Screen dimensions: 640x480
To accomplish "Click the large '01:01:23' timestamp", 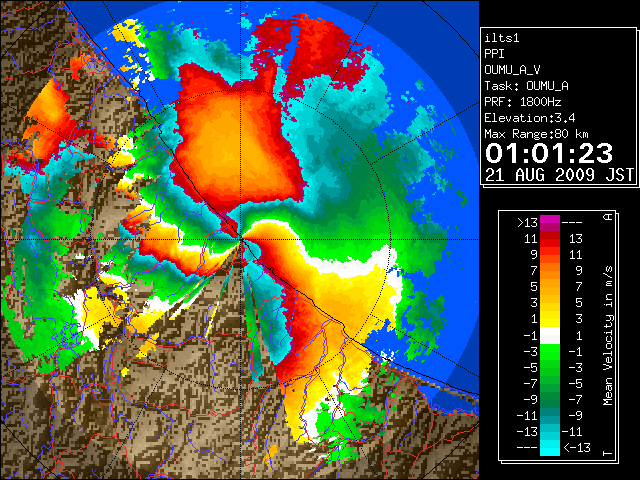I will [x=549, y=153].
